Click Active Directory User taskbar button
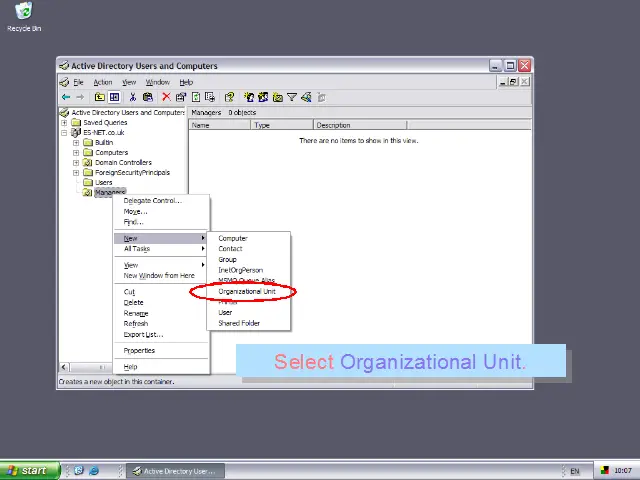 176,471
